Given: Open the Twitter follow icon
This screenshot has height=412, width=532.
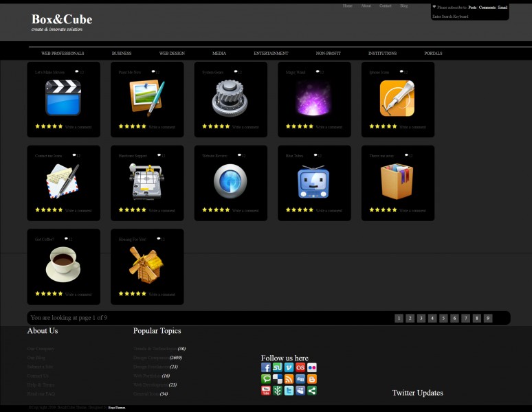Looking at the screenshot, I should pyautogui.click(x=289, y=391).
